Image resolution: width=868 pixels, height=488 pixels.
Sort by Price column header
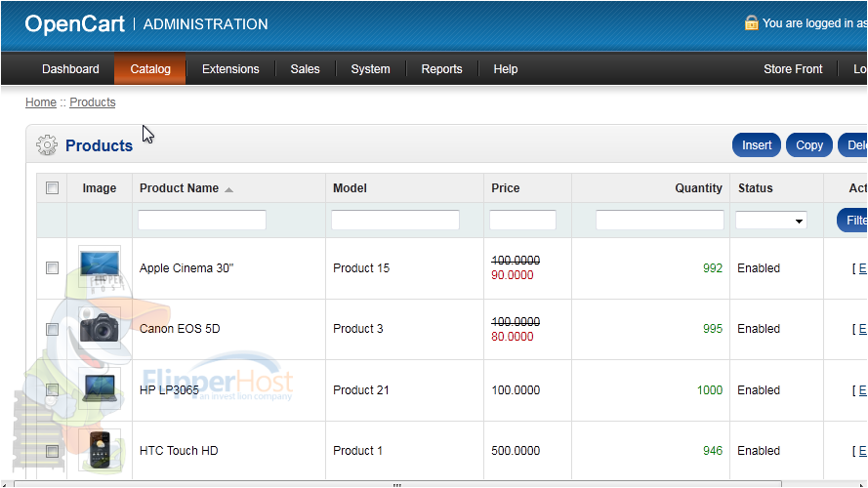506,188
